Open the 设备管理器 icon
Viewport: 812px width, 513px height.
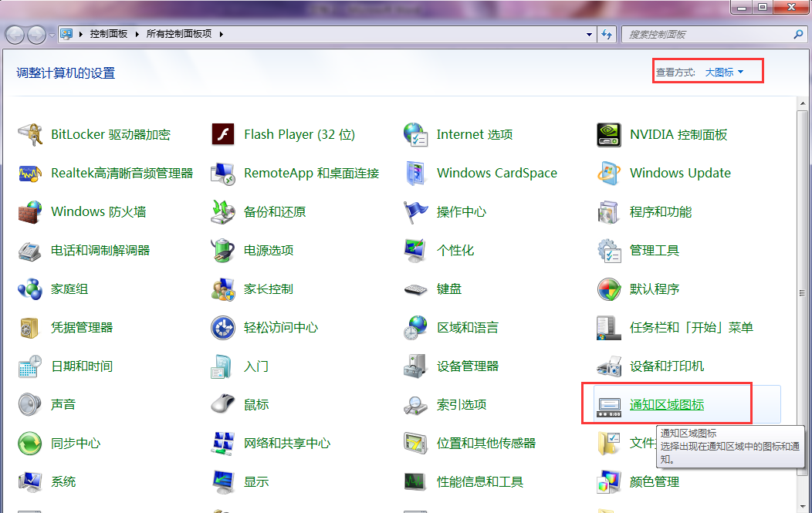[415, 366]
